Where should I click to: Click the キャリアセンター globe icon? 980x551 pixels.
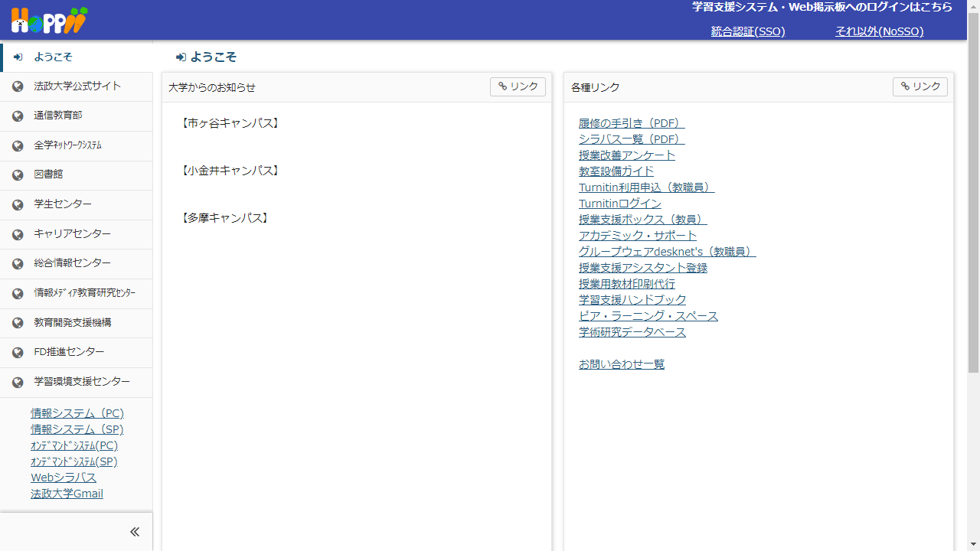coord(17,234)
